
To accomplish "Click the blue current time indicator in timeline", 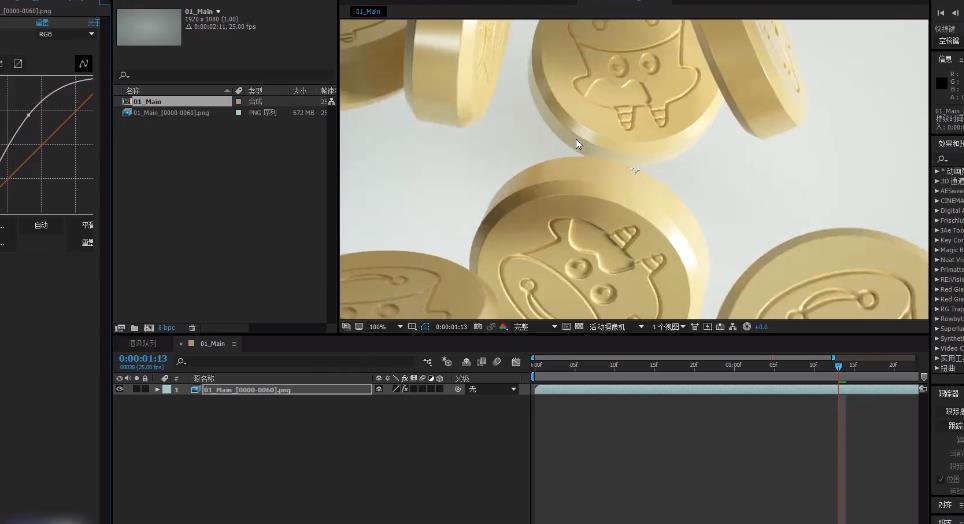I will pyautogui.click(x=838, y=366).
